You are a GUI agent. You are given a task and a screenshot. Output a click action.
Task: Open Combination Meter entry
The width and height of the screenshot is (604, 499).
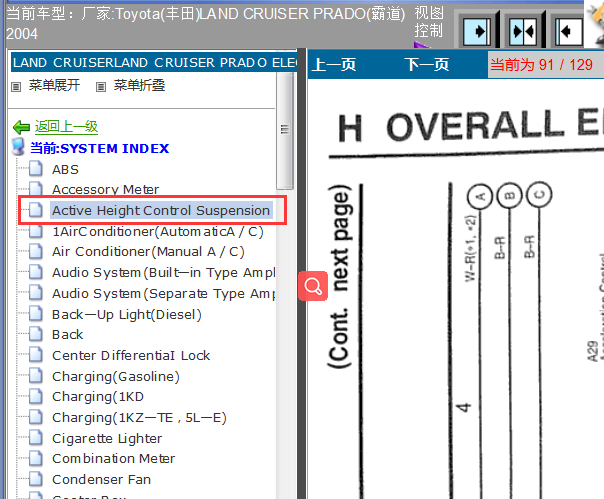(113, 459)
